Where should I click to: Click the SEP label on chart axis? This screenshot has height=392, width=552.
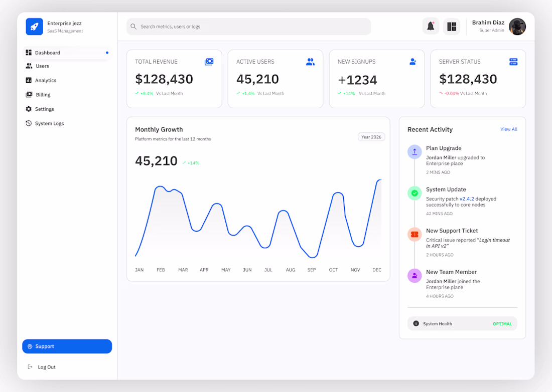click(312, 270)
